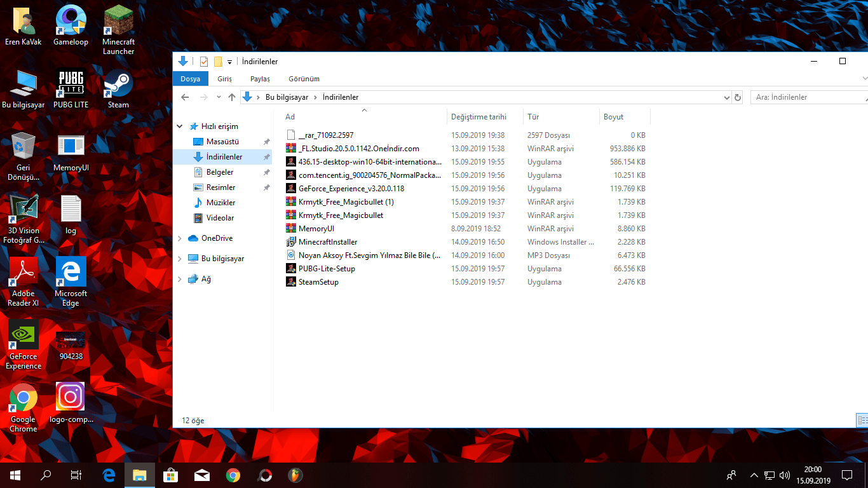Click the Chrome taskbar icon

[233, 475]
